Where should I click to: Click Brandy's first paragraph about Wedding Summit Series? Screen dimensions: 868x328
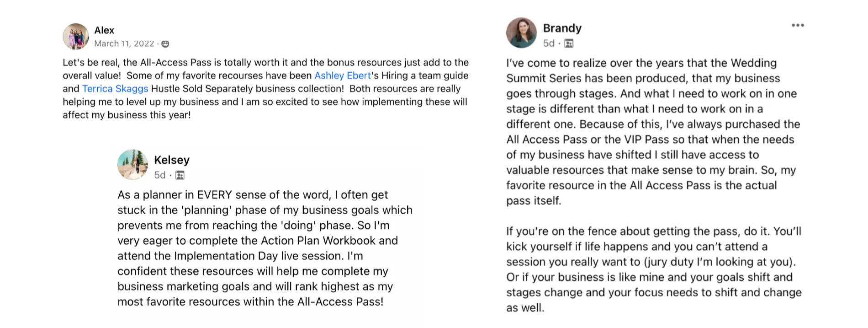point(653,132)
